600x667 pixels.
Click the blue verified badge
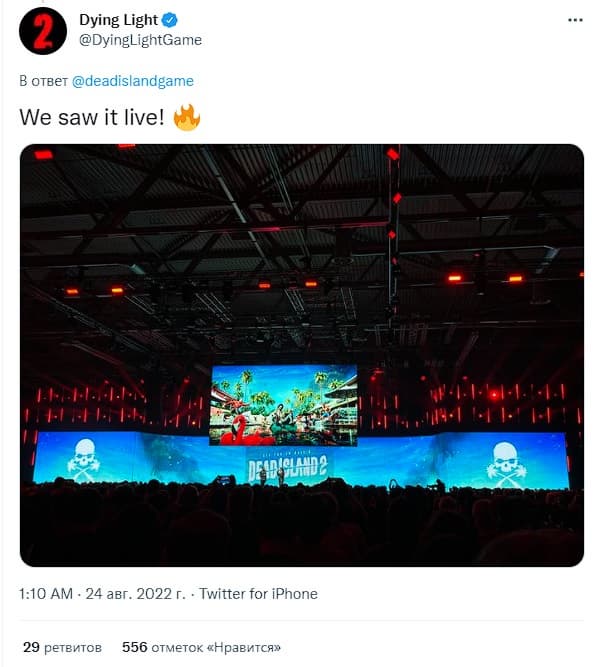[170, 20]
